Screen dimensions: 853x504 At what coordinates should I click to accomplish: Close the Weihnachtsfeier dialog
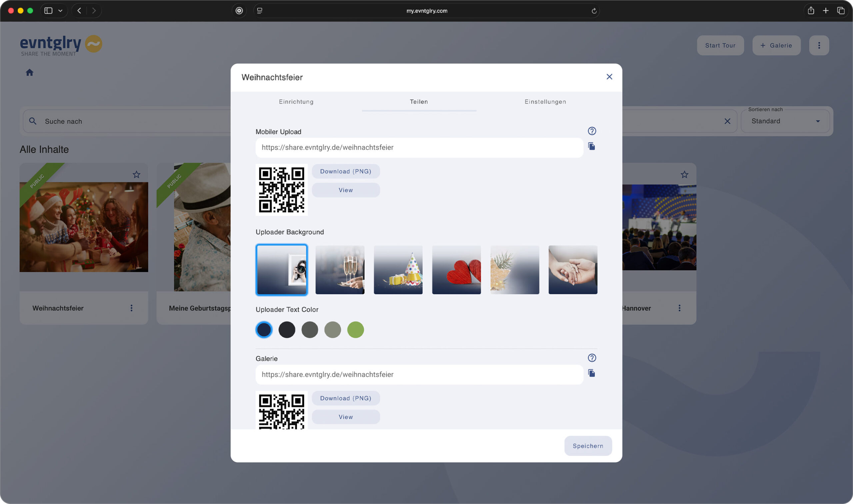pos(609,77)
